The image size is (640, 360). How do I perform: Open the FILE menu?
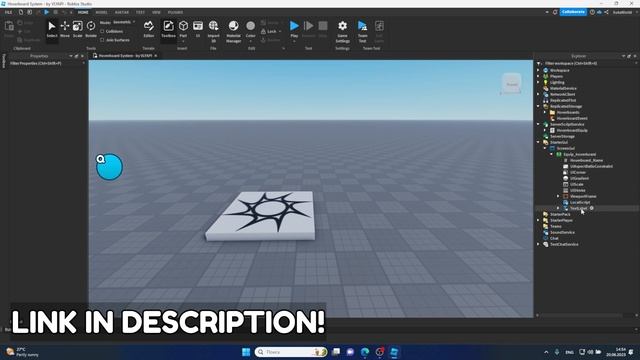pyautogui.click(x=8, y=12)
